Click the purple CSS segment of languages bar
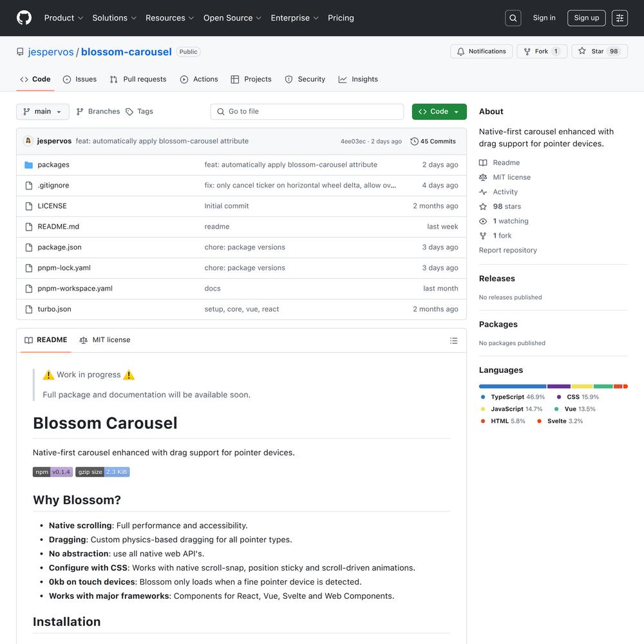The height and width of the screenshot is (644, 644). click(x=559, y=386)
